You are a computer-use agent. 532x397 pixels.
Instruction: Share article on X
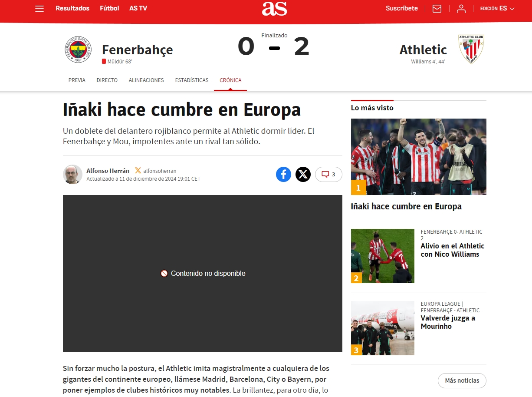coord(303,174)
